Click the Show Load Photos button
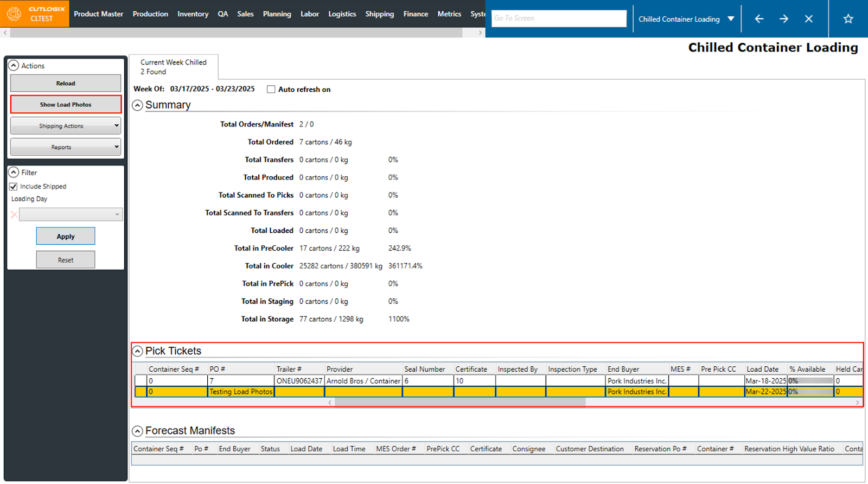 pos(66,105)
